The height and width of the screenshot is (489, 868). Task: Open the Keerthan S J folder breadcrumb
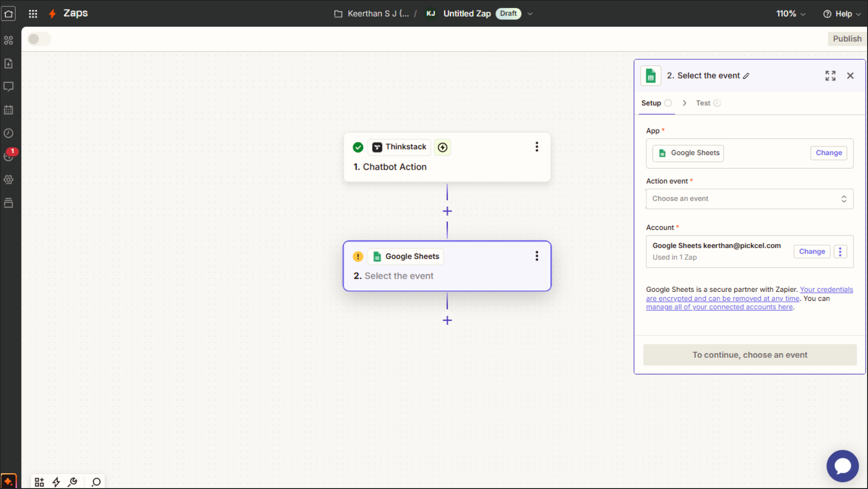tap(372, 14)
